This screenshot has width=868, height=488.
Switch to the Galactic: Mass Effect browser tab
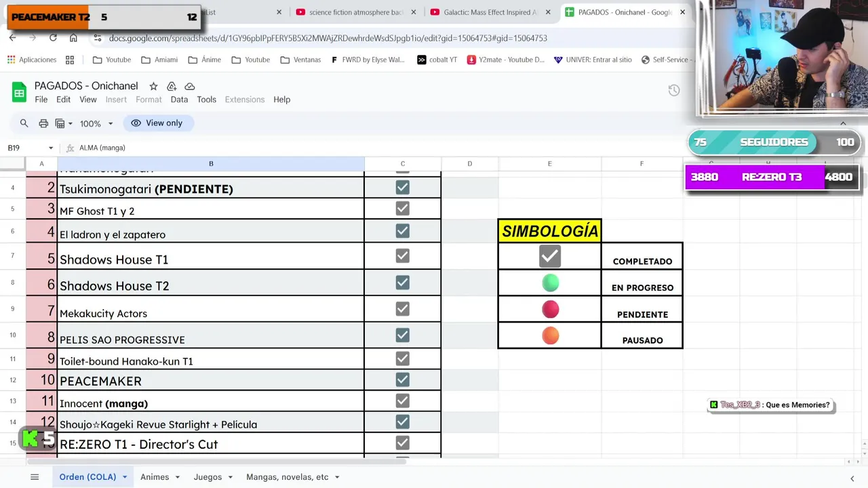[x=491, y=12]
